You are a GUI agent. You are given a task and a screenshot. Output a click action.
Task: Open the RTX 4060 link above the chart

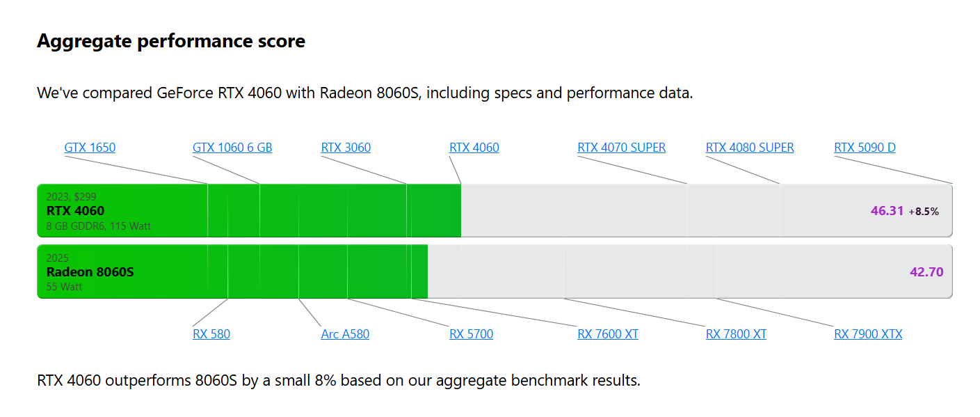[x=474, y=148]
